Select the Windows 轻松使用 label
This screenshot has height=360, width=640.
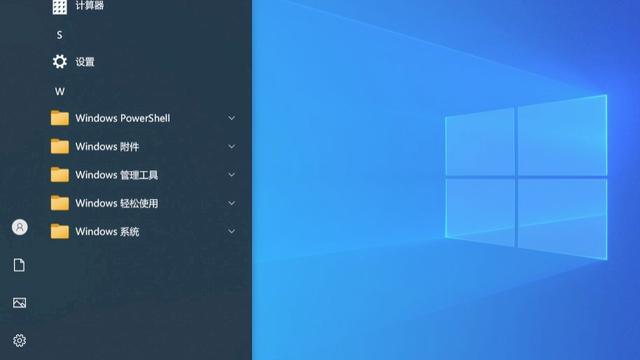[116, 203]
